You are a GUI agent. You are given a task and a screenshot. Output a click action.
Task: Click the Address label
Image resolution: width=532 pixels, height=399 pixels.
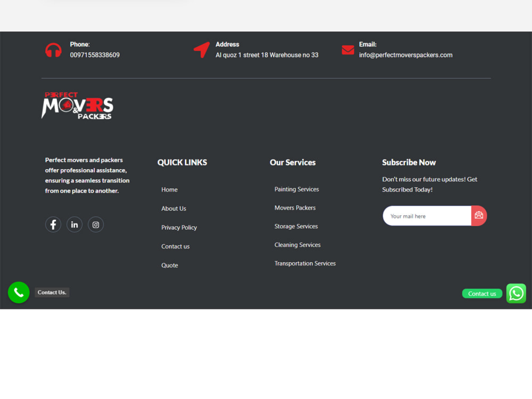click(x=227, y=45)
